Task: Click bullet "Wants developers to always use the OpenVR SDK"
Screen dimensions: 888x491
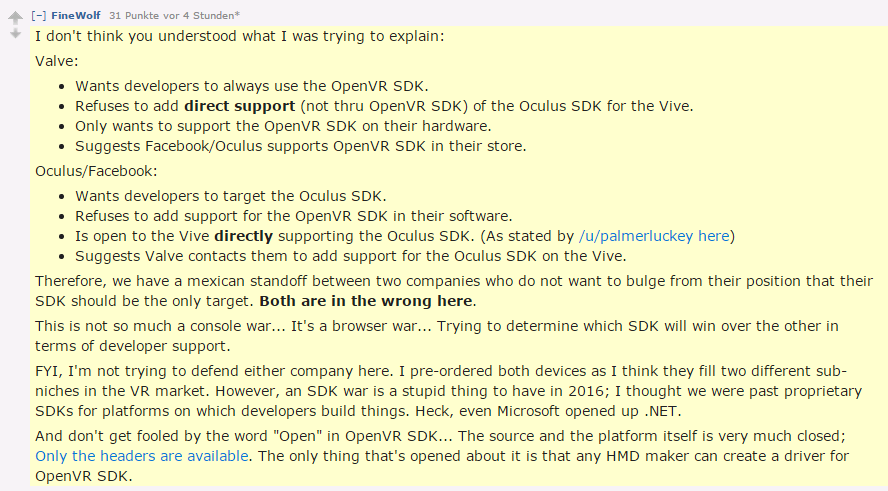Action: [x=251, y=86]
